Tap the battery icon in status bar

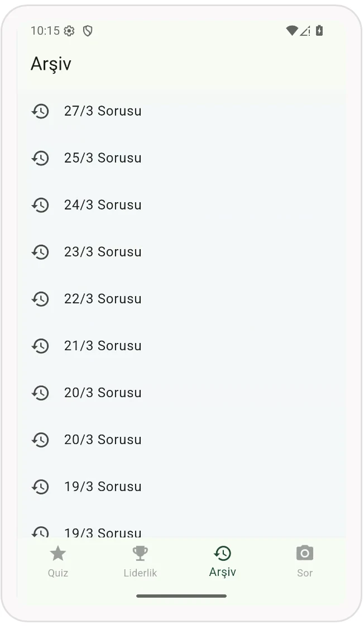(x=319, y=31)
